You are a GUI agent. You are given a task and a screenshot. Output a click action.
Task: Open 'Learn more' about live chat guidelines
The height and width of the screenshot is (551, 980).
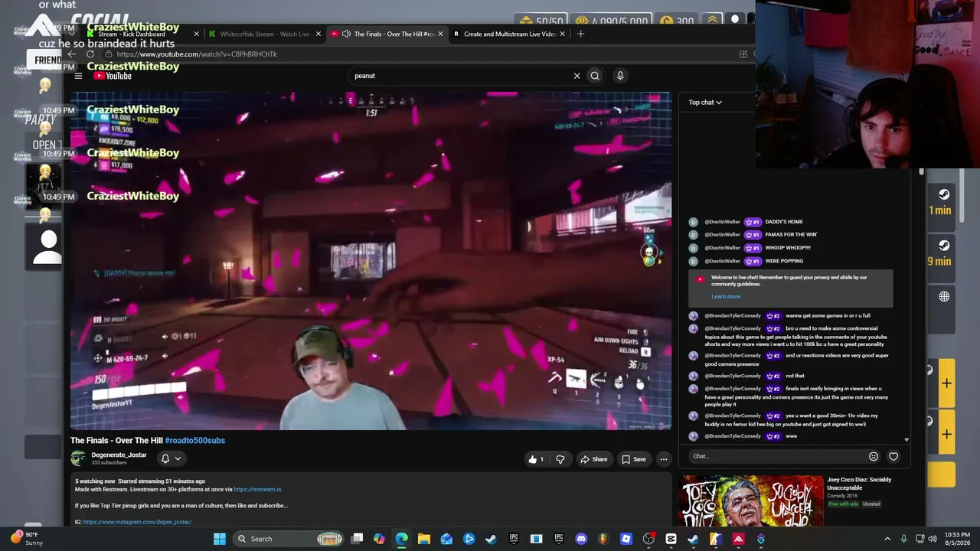(x=726, y=297)
